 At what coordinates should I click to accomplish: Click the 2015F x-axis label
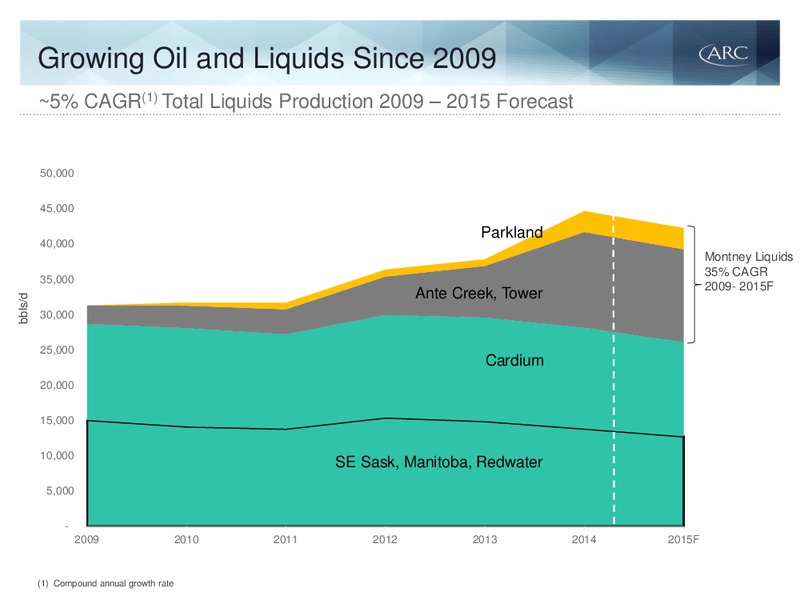click(x=683, y=539)
